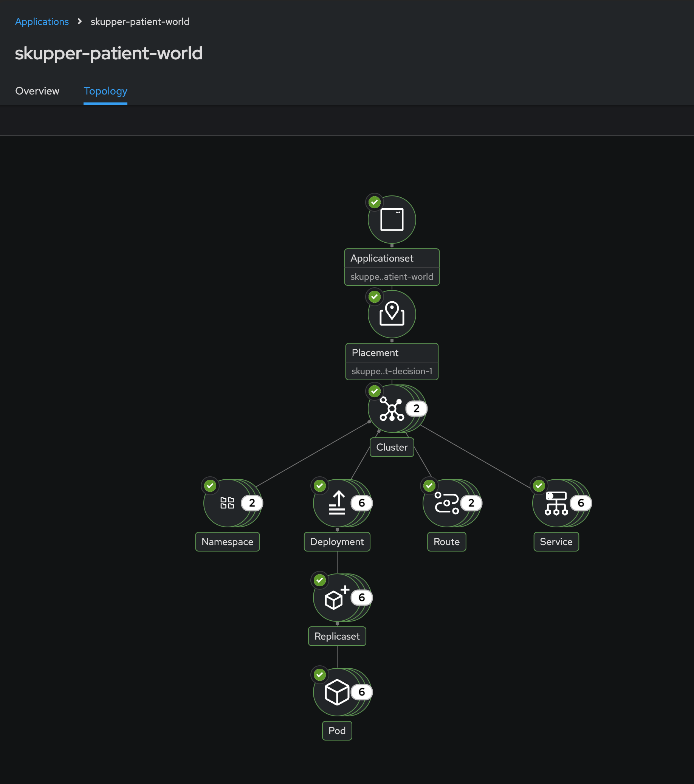Image resolution: width=694 pixels, height=784 pixels.
Task: Click the Pod node icon
Action: (336, 692)
